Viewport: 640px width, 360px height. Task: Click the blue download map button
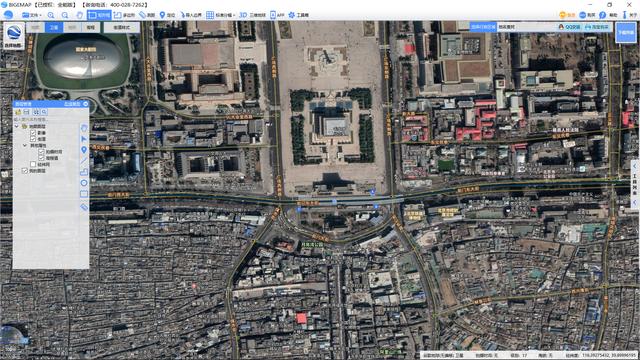(x=626, y=32)
